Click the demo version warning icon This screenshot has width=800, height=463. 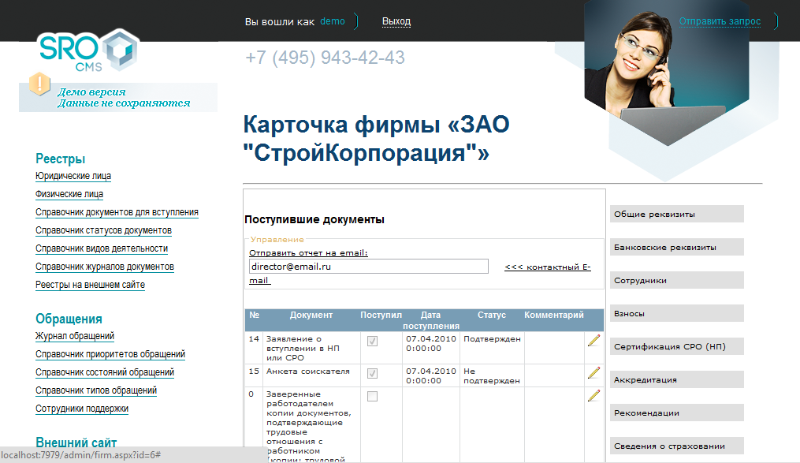[x=40, y=84]
